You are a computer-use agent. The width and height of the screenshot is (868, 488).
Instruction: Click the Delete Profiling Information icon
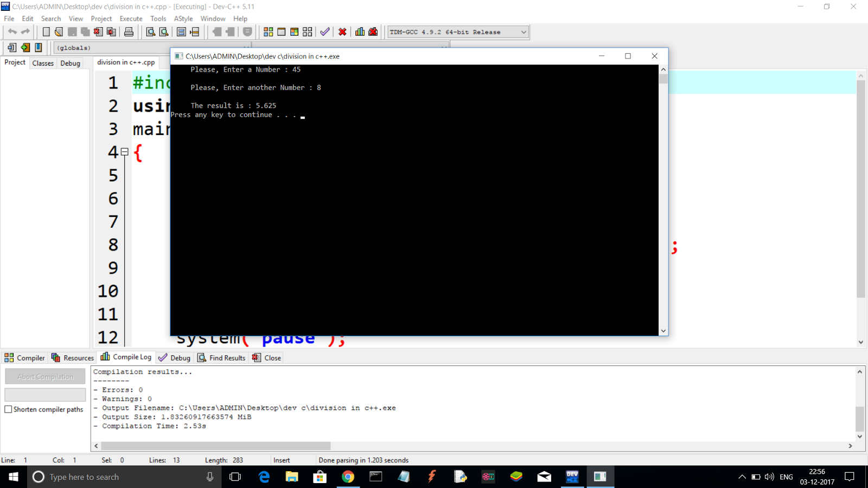pos(373,32)
